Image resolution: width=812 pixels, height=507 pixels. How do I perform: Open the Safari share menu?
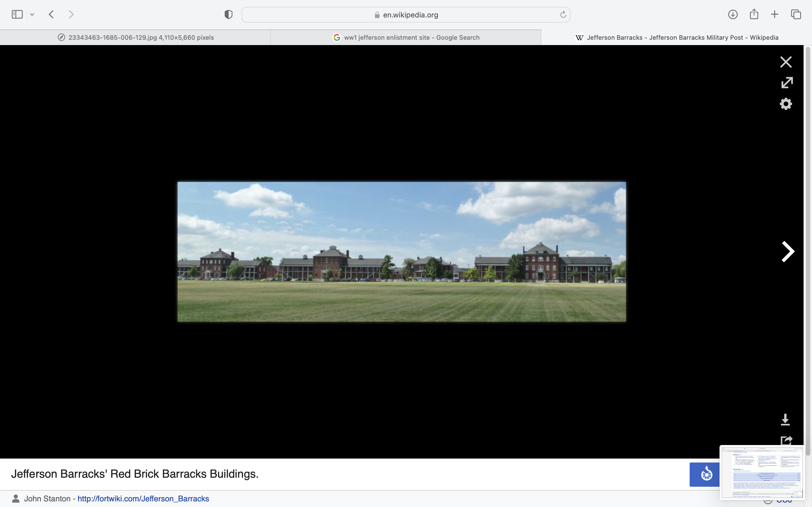[x=754, y=14]
